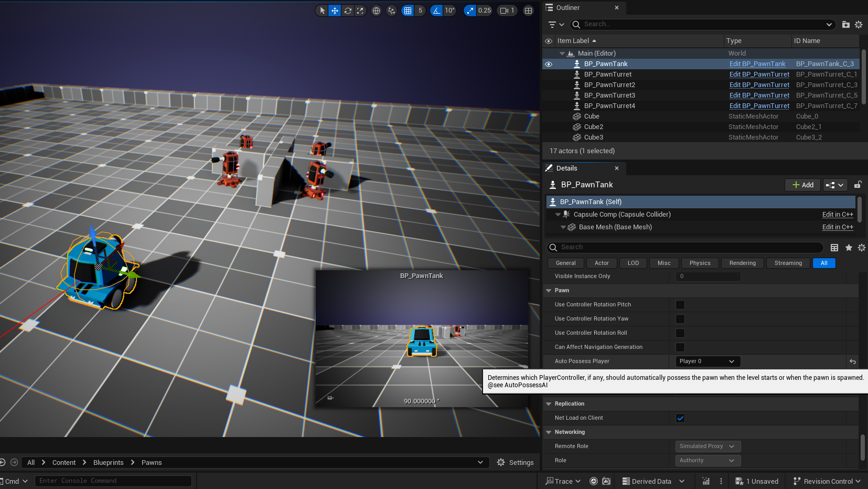868x489 pixels.
Task: Toggle scale snapping icon
Action: click(470, 10)
